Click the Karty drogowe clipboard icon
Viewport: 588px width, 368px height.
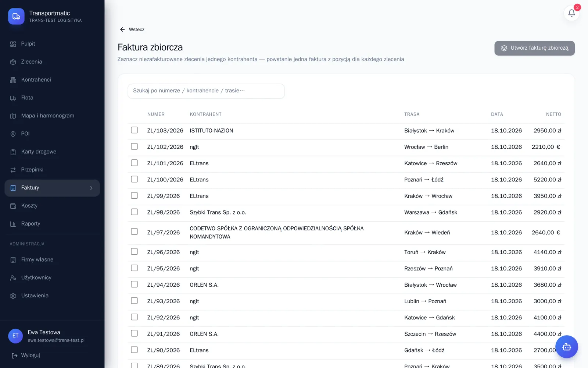[x=13, y=152]
